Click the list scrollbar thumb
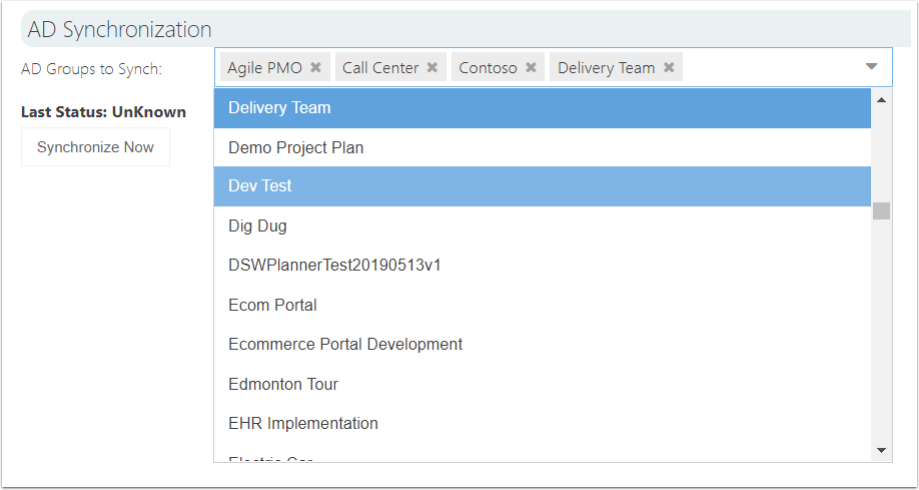The image size is (919, 490). point(881,211)
